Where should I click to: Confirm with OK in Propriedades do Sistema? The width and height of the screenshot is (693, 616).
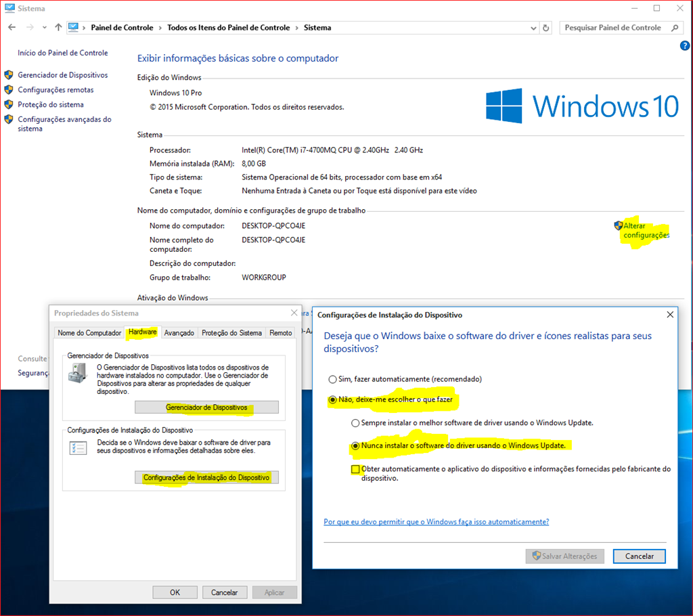(175, 592)
